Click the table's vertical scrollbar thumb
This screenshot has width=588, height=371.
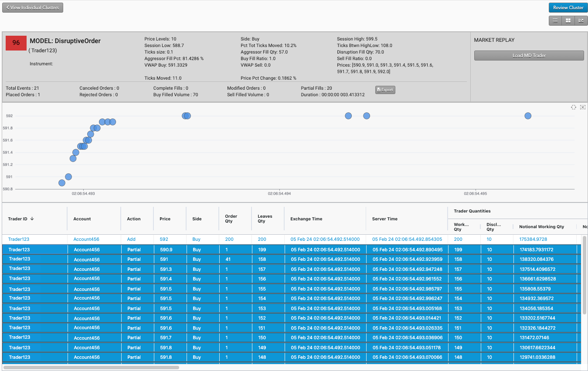pos(585,275)
